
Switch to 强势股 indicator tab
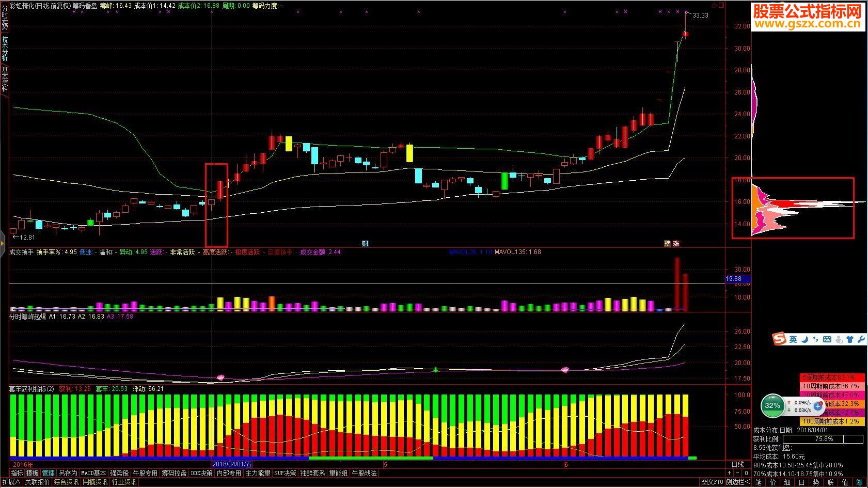(119, 473)
